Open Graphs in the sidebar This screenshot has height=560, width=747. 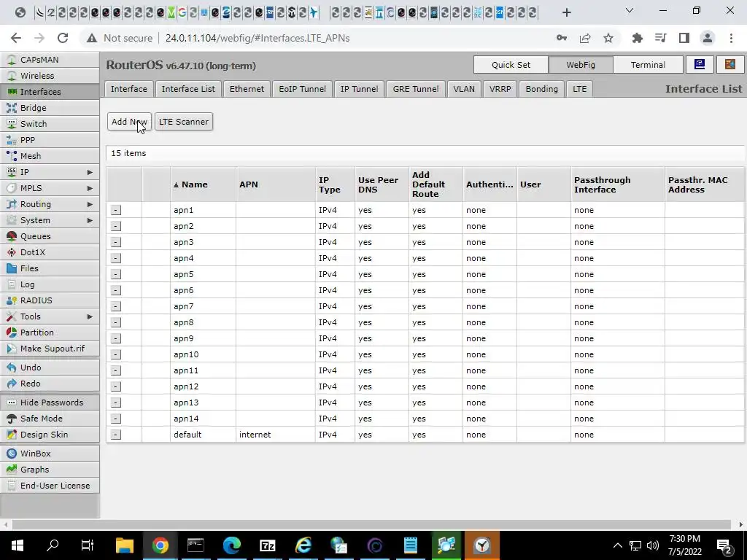coord(50,470)
